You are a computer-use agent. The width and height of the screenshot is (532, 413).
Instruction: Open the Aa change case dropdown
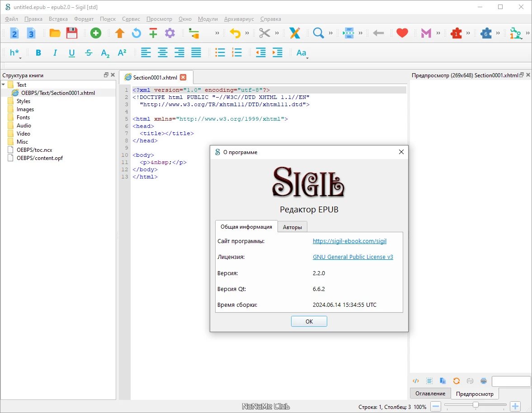click(302, 53)
